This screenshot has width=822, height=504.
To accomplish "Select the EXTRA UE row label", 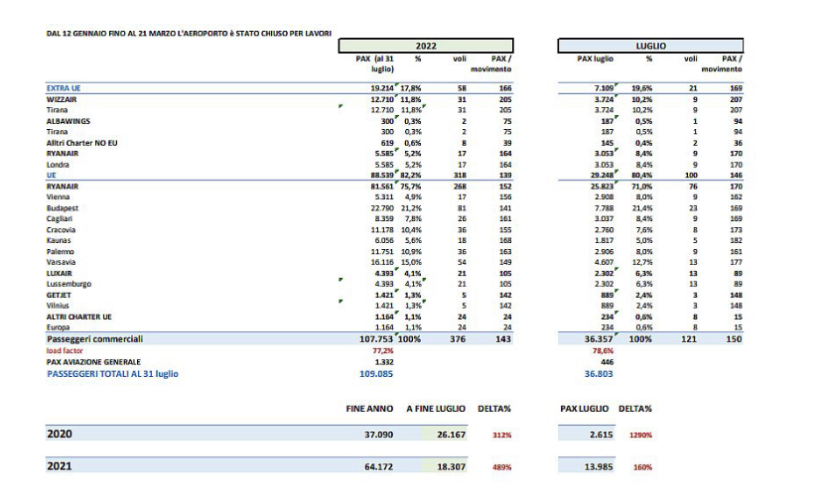I will tap(64, 89).
